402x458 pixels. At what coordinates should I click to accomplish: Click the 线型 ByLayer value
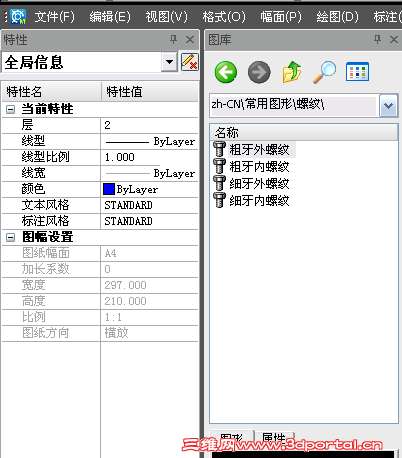(149, 141)
